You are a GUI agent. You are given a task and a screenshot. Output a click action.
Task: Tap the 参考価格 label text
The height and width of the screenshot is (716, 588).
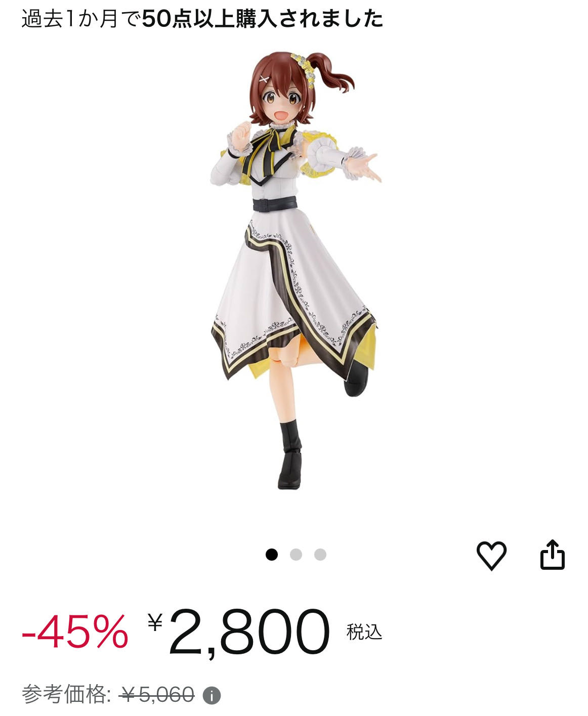pos(66,694)
